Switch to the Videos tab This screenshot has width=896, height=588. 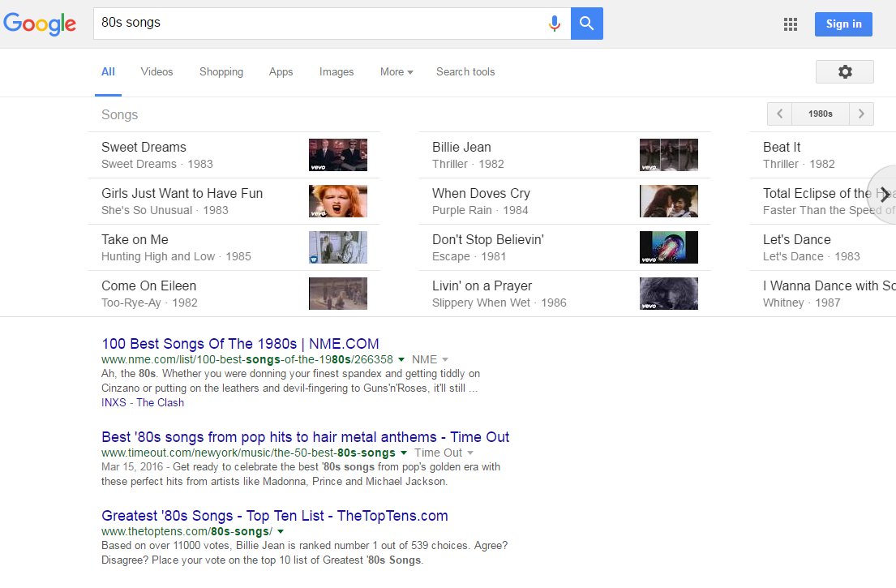pyautogui.click(x=156, y=72)
